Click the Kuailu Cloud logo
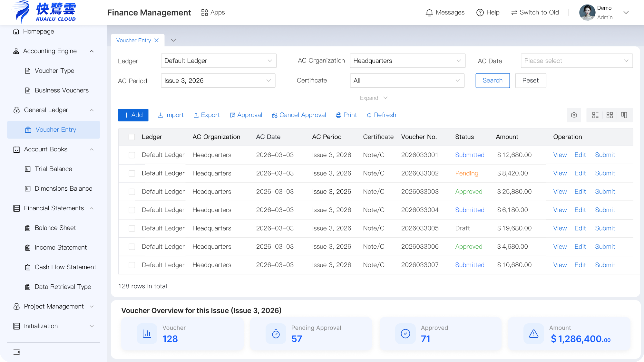 [44, 12]
